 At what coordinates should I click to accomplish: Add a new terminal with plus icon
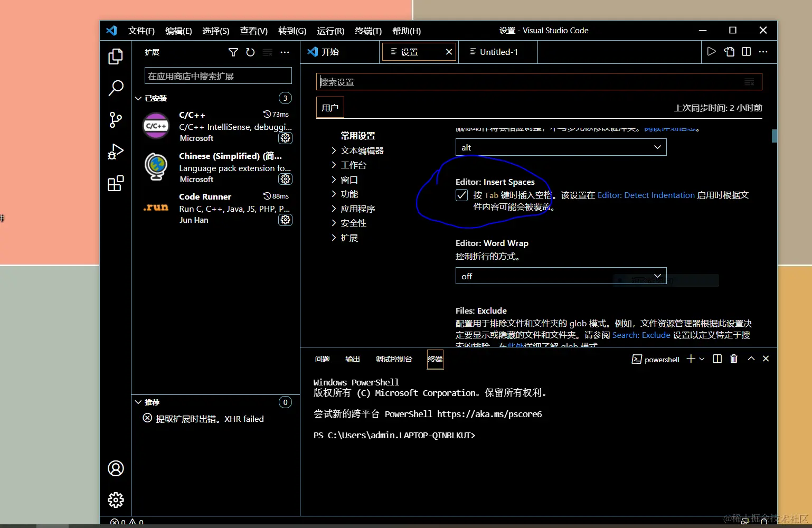pyautogui.click(x=691, y=359)
